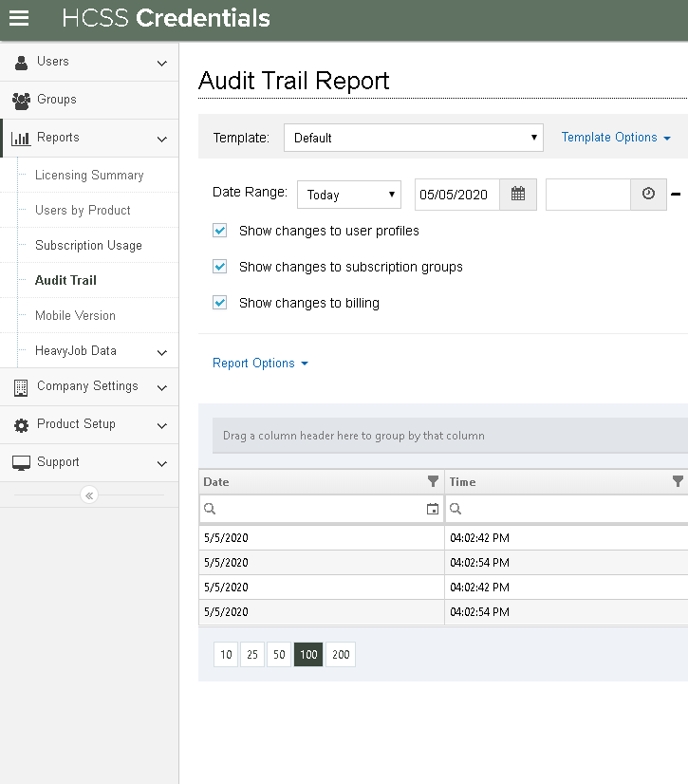Click the Date column filter input

pyautogui.click(x=320, y=509)
